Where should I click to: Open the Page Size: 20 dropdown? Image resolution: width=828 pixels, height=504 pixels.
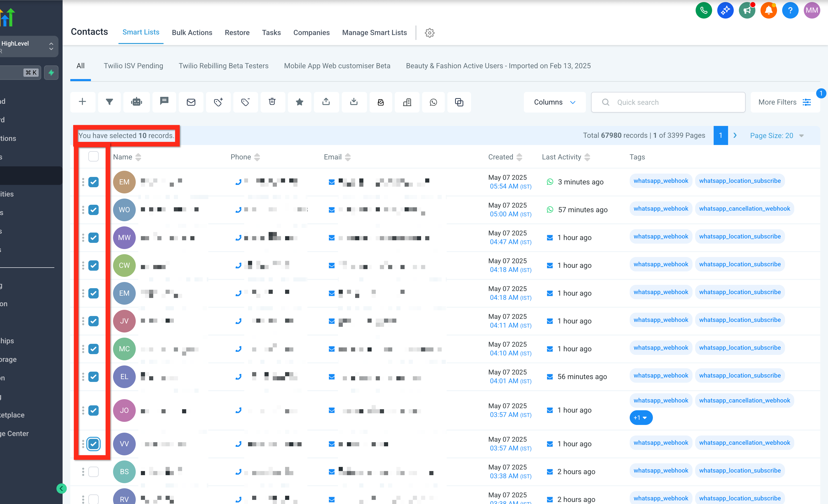tap(776, 135)
